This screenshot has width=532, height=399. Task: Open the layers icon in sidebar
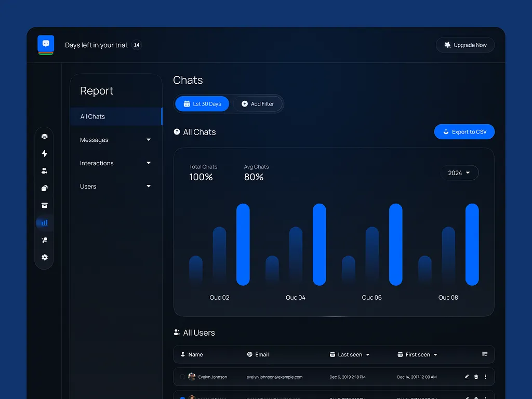coord(44,136)
